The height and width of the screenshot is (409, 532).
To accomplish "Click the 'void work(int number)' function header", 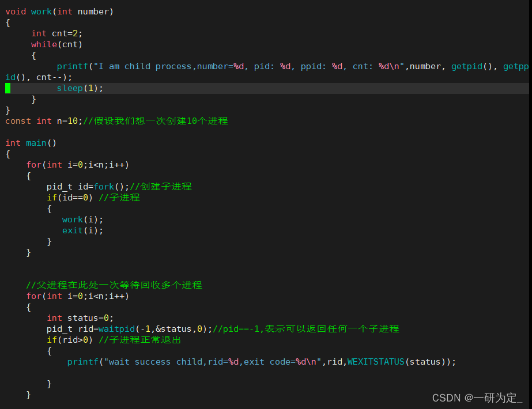I will [59, 12].
